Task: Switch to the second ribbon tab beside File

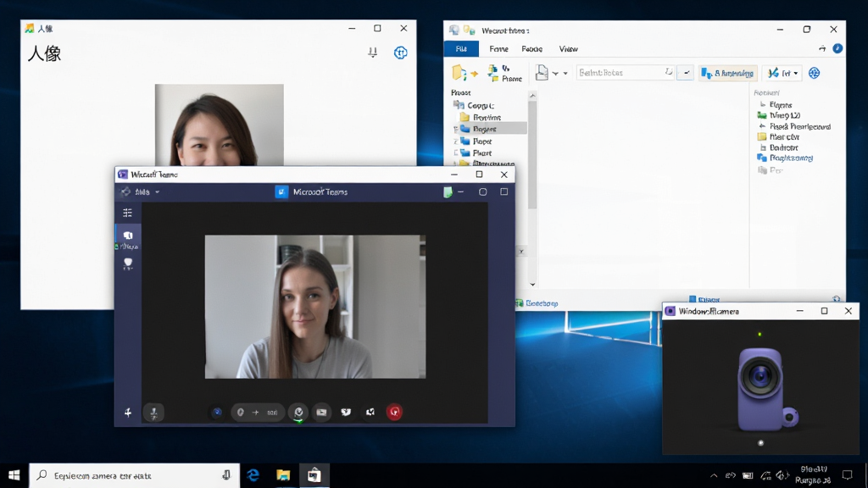Action: (x=498, y=48)
